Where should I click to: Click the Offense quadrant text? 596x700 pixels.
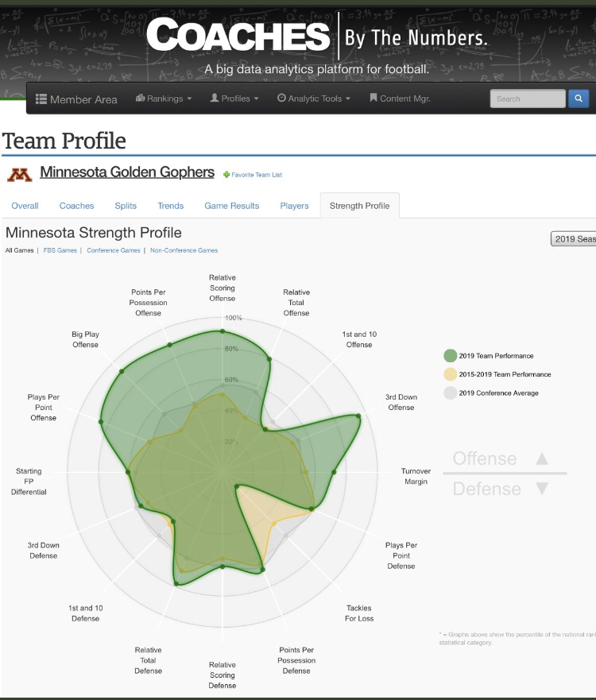click(x=485, y=458)
